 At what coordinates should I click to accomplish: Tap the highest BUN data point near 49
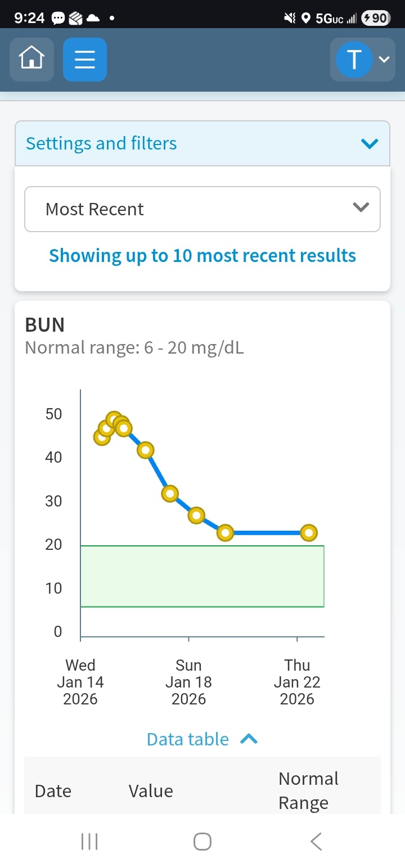coord(114,419)
